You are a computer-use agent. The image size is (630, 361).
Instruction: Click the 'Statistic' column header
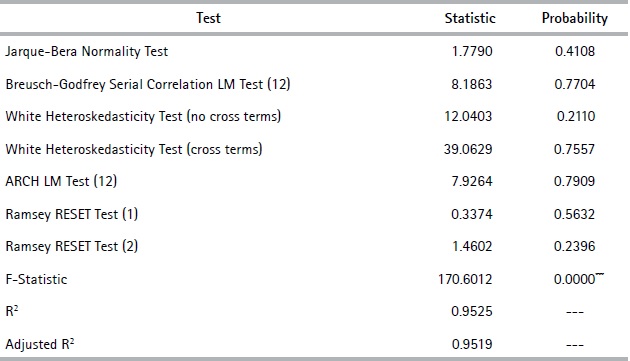coord(470,18)
